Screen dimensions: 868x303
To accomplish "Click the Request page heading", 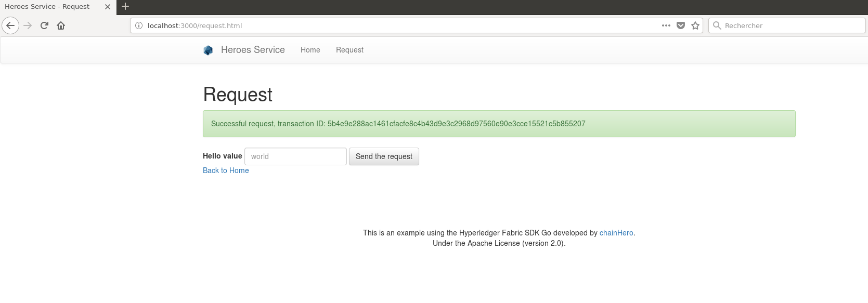I will coord(238,95).
